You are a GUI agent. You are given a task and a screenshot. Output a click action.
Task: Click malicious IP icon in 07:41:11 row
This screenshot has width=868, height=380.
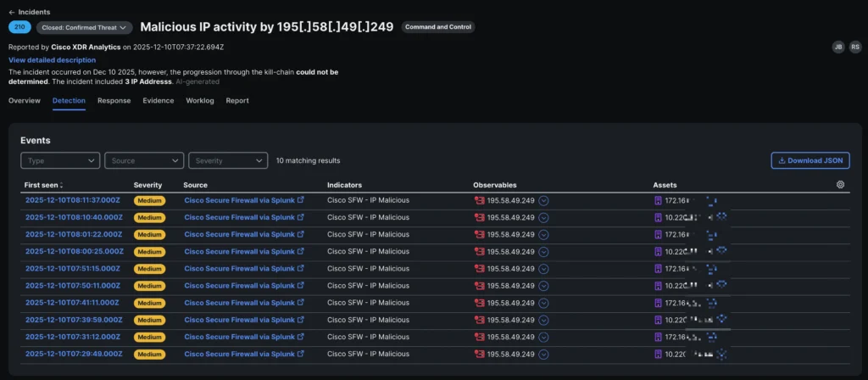pyautogui.click(x=480, y=303)
